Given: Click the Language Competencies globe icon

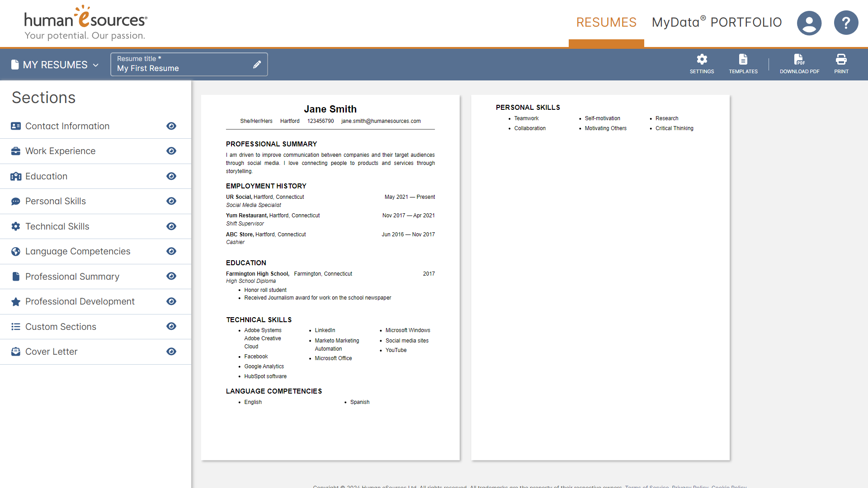Looking at the screenshot, I should point(16,251).
